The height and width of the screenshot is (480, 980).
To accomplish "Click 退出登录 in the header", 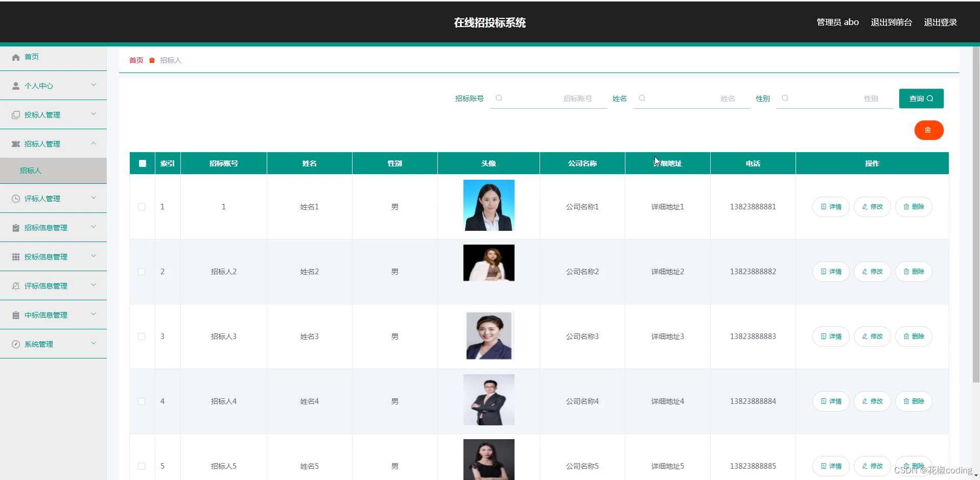I will click(940, 22).
